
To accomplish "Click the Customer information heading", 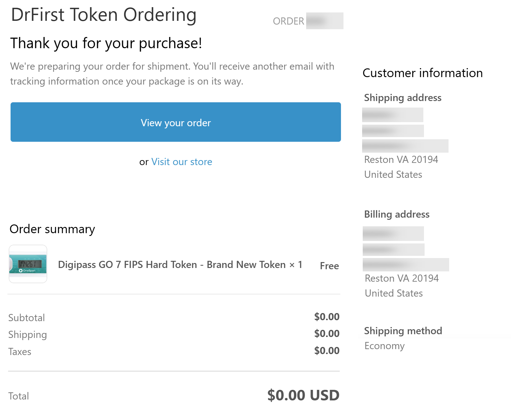I will click(422, 73).
